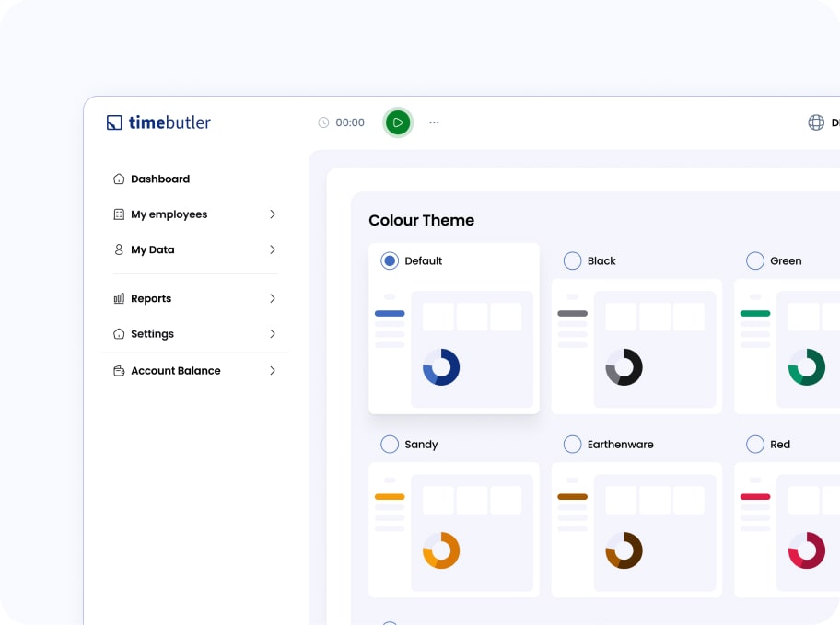Open the three-dot more options menu
This screenshot has height=625, width=840.
point(434,122)
